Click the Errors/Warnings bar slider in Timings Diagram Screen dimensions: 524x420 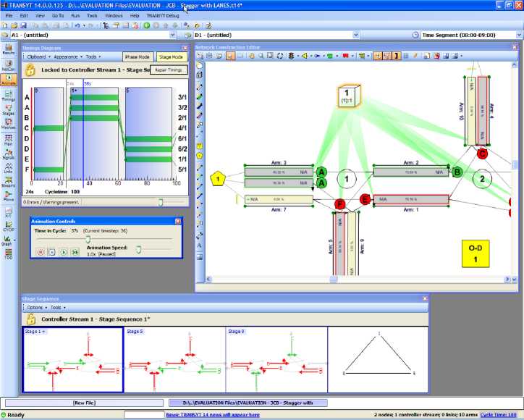tap(161, 202)
